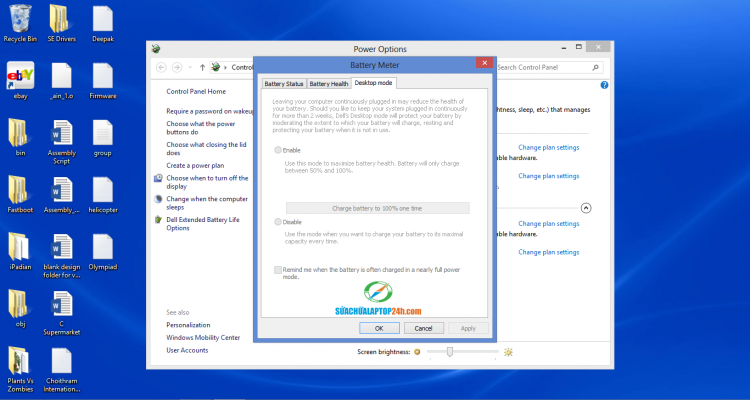
Task: Adjust the Screen brightness slider handle
Action: pos(450,352)
